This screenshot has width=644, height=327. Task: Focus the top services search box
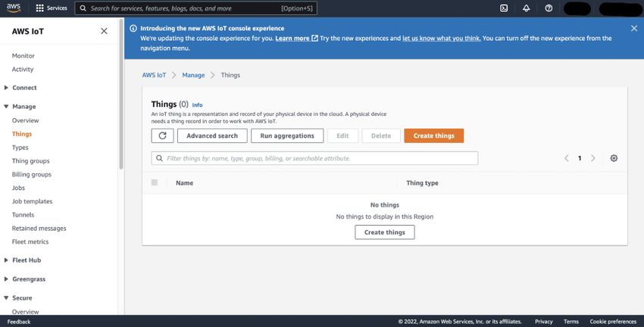(x=196, y=8)
